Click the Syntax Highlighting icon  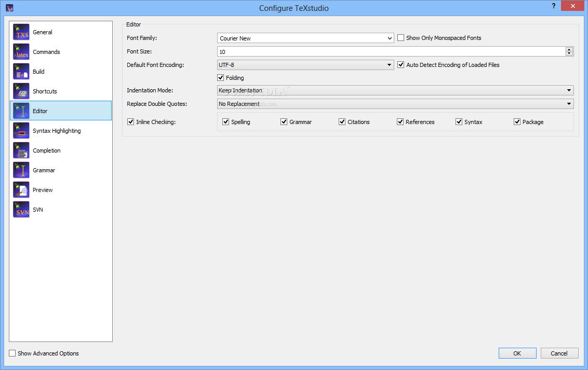coord(21,131)
